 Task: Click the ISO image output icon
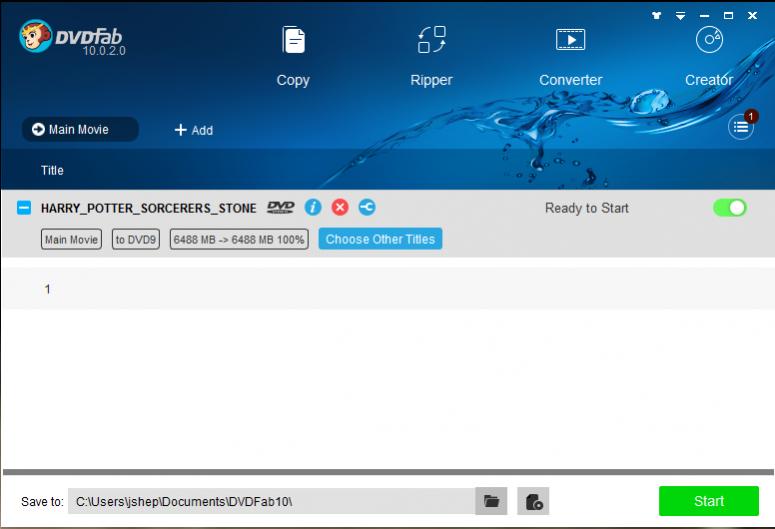point(533,501)
